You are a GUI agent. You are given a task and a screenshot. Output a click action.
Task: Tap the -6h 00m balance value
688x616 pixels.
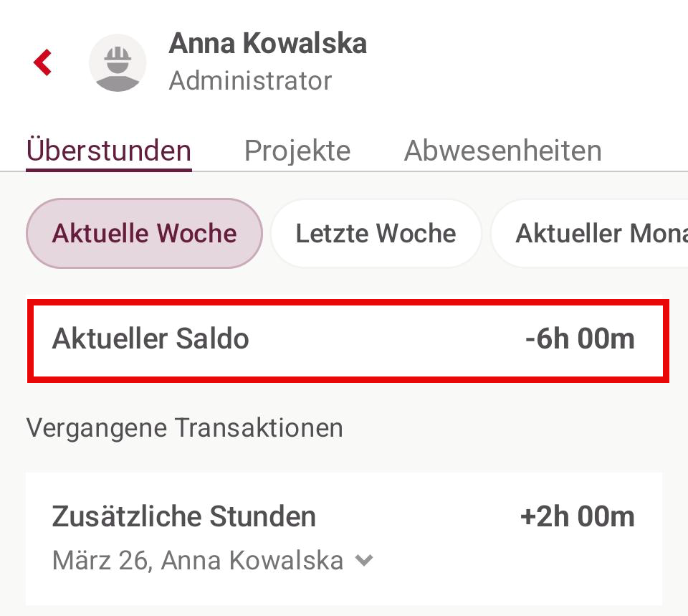(x=580, y=338)
